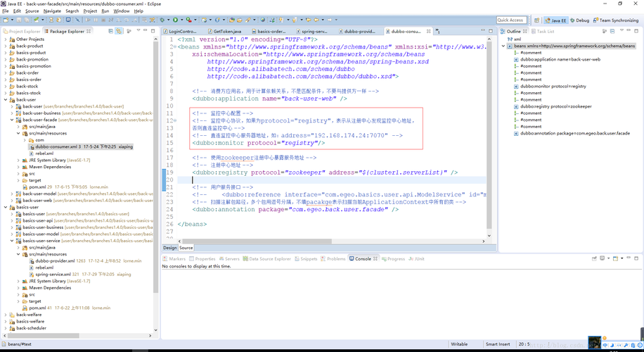Open the Console pin icon
644x352 pixels.
(594, 258)
